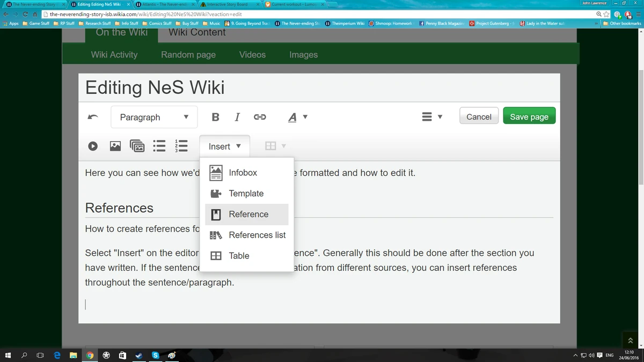Viewport: 644px width, 362px height.
Task: Click the Cancel button
Action: tap(479, 116)
